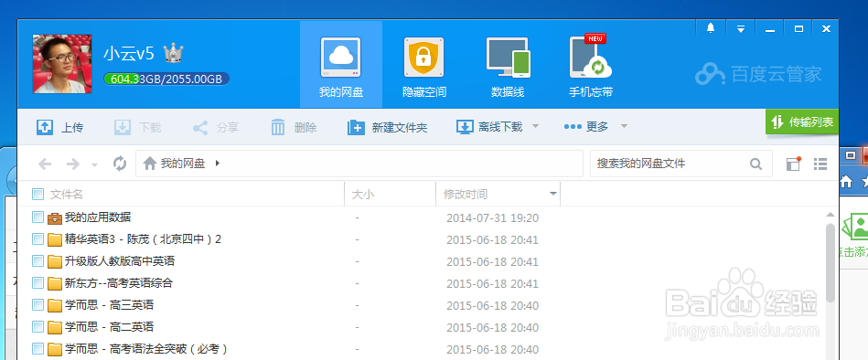Select the 升级版人教版高中英语 name
The height and width of the screenshot is (360, 868).
click(x=120, y=261)
